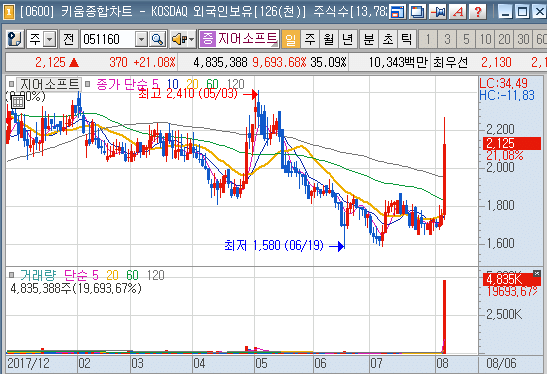Toggle the 종가 단순 moving average square
The image size is (547, 374).
(x=88, y=84)
